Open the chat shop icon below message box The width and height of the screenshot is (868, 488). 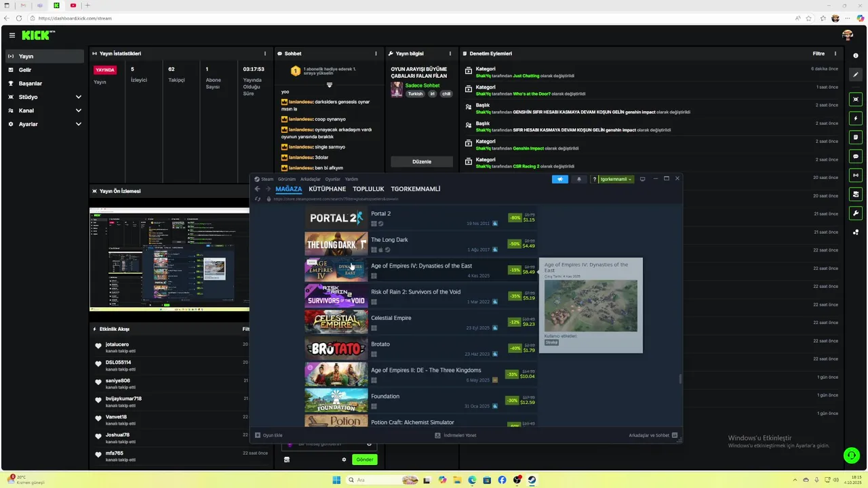pos(287,460)
